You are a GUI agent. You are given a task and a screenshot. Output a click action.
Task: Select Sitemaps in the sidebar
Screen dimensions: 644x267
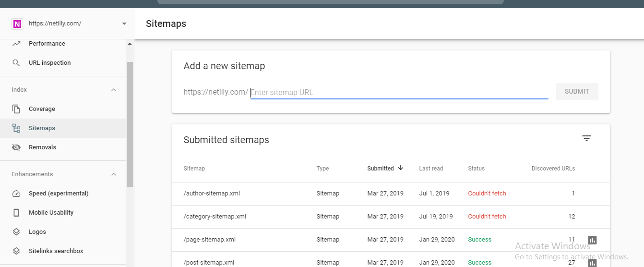coord(63,128)
